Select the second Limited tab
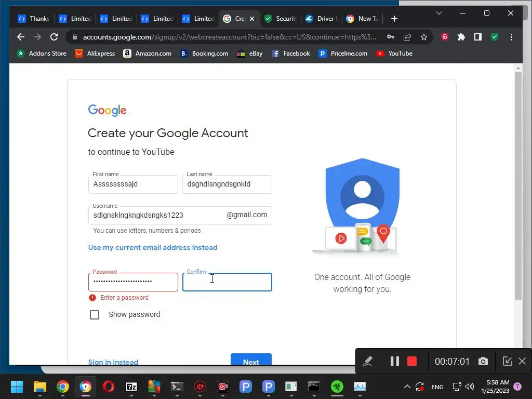 pyautogui.click(x=116, y=19)
